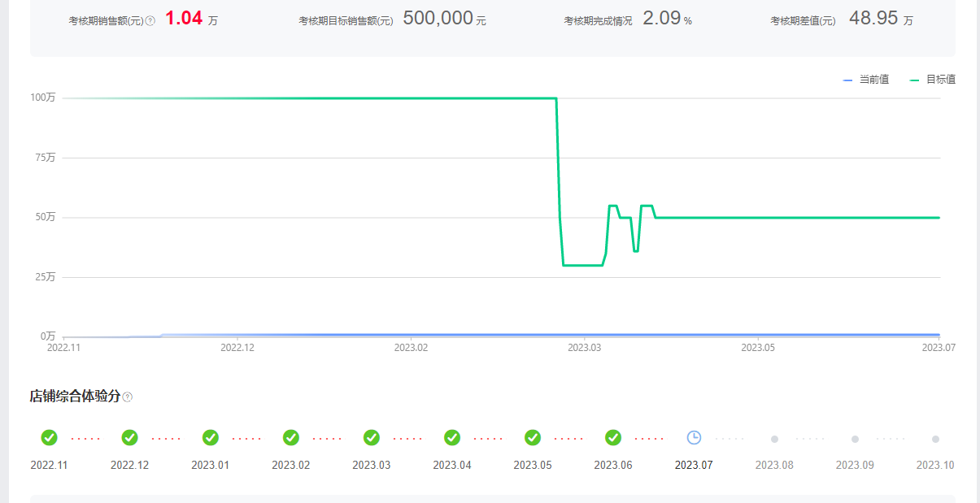
Task: Click the grey dot above 2023.10
Action: 935,439
